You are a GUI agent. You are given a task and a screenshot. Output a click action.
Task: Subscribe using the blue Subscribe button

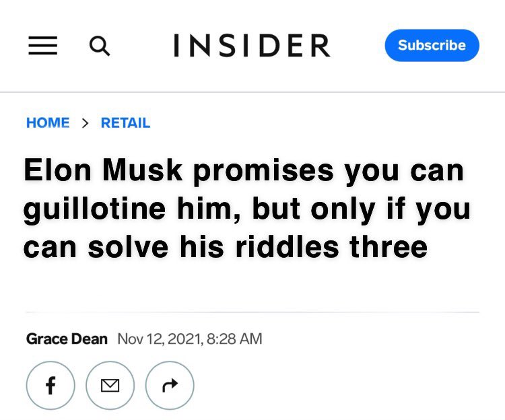[x=432, y=45]
